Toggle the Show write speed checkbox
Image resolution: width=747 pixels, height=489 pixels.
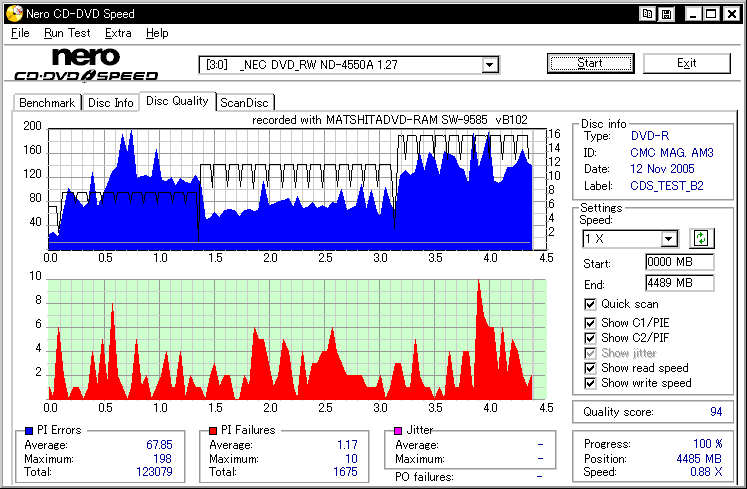tap(590, 383)
